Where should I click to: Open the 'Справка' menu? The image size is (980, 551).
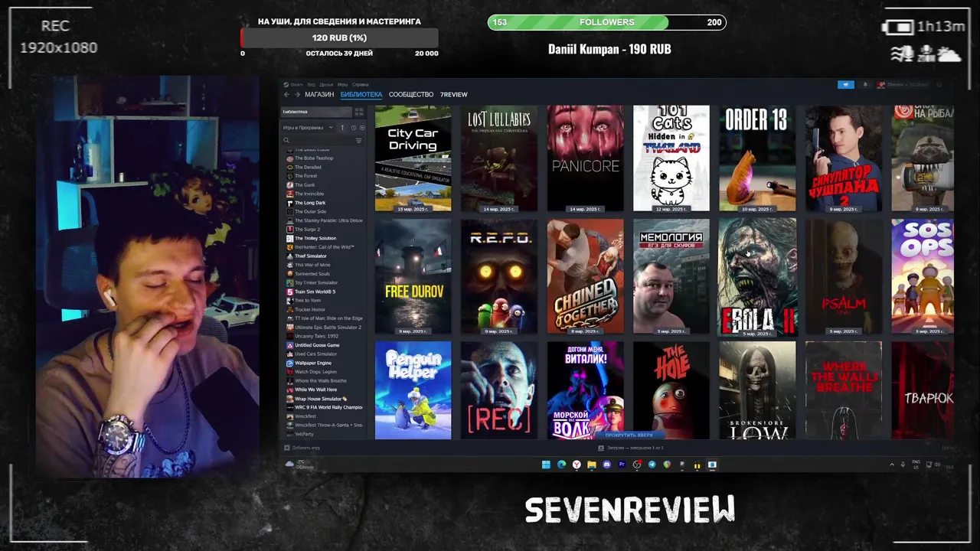[x=361, y=84]
